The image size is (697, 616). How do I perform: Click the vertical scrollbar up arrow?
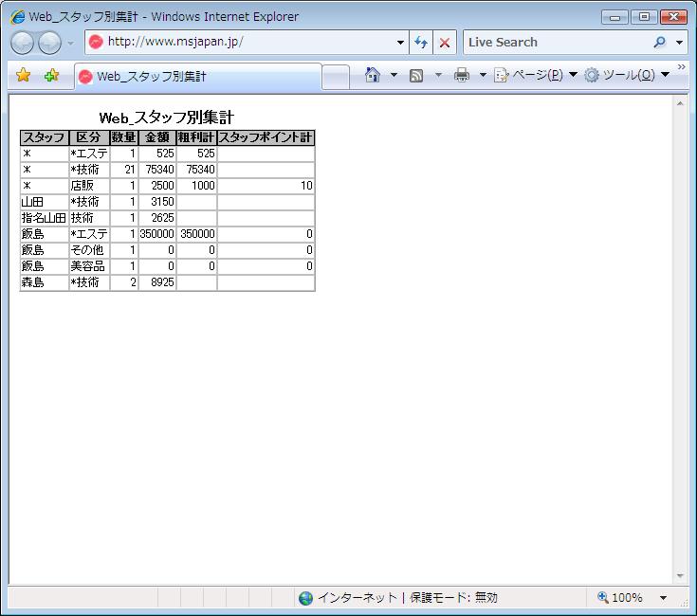coord(680,103)
